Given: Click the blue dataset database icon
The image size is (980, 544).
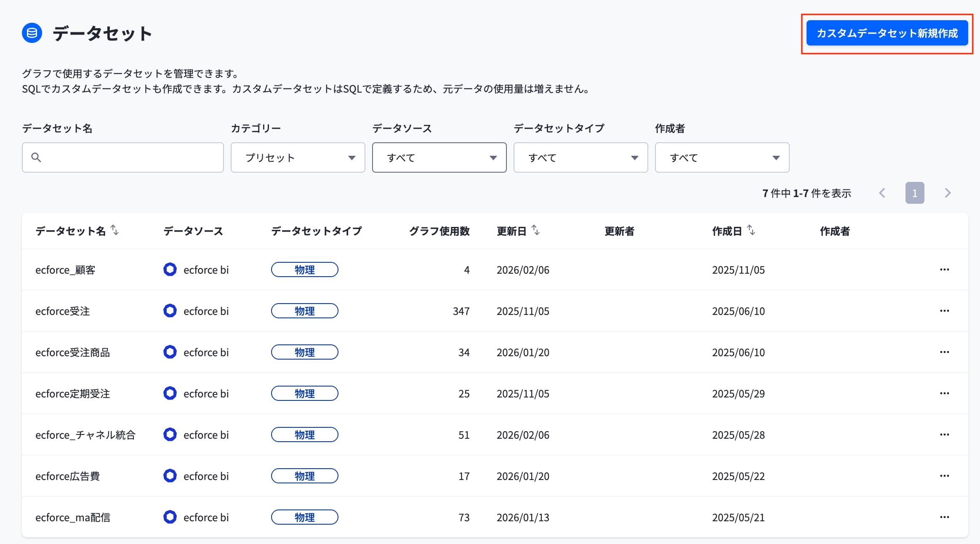Looking at the screenshot, I should pyautogui.click(x=32, y=33).
